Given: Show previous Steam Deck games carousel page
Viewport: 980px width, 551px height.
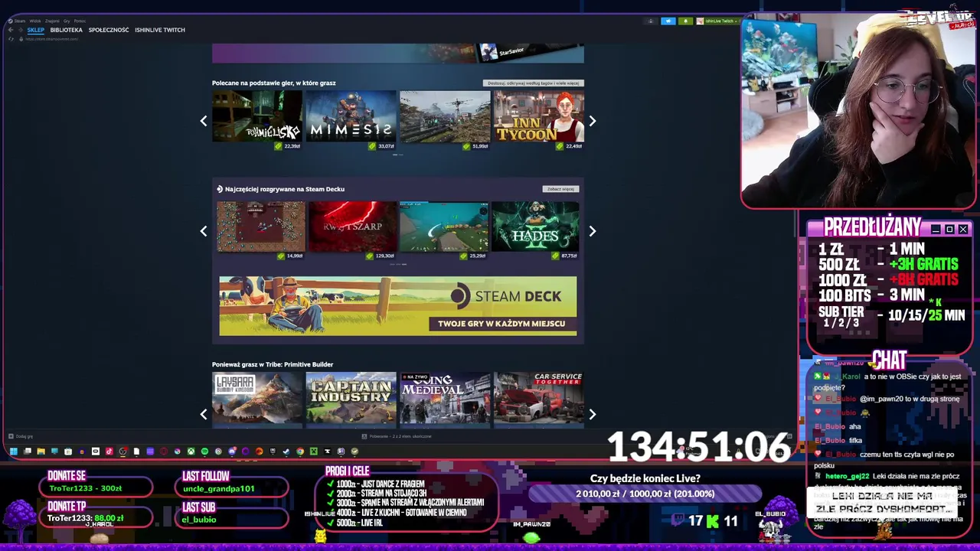Looking at the screenshot, I should (204, 231).
